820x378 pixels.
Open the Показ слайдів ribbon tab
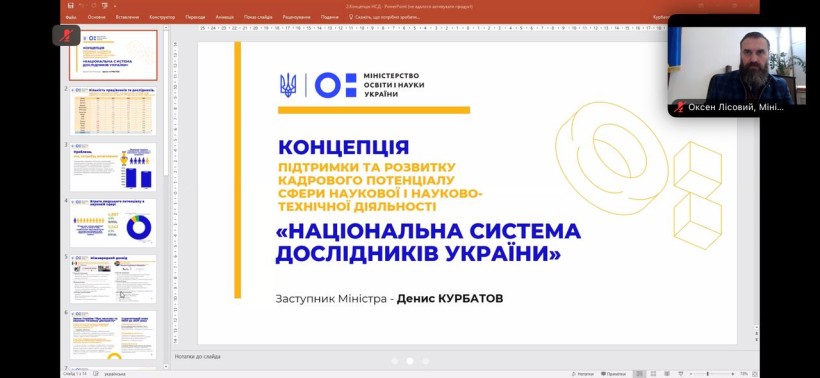pos(258,17)
